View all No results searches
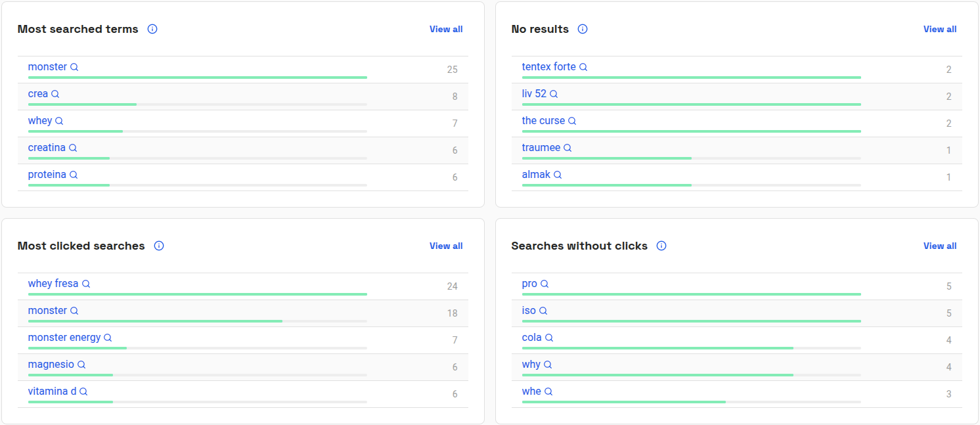The width and height of the screenshot is (980, 425). 940,29
